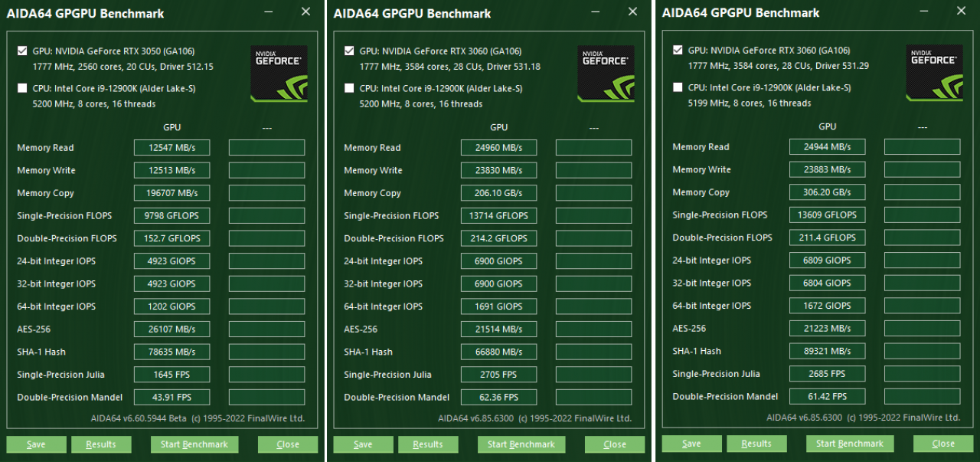Select the 23830 MB/s Memory Write value

pyautogui.click(x=498, y=170)
